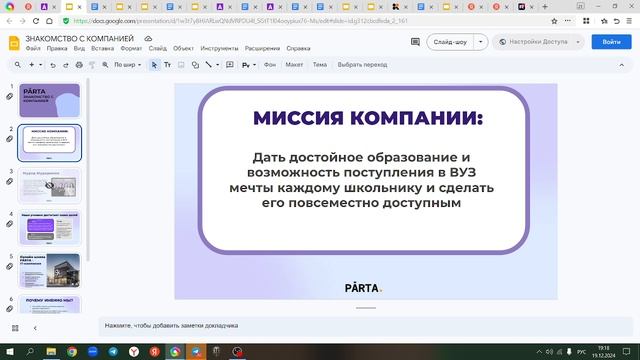Viewport: 640px width, 360px height.
Task: Show hidden system tray icons
Action: [539, 351]
